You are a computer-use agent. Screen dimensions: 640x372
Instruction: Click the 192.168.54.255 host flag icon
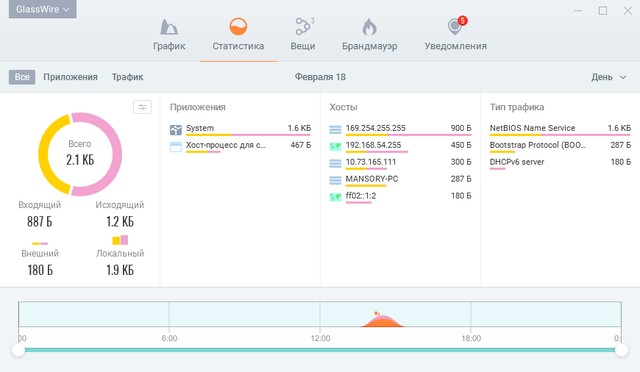[x=336, y=147]
